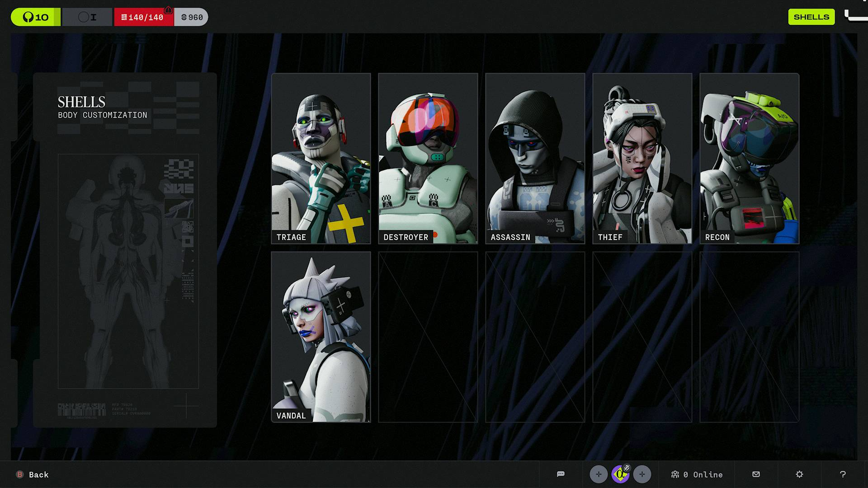Screen dimensions: 868x488
Task: Select the Destroyer shell card
Action: pyautogui.click(x=428, y=158)
